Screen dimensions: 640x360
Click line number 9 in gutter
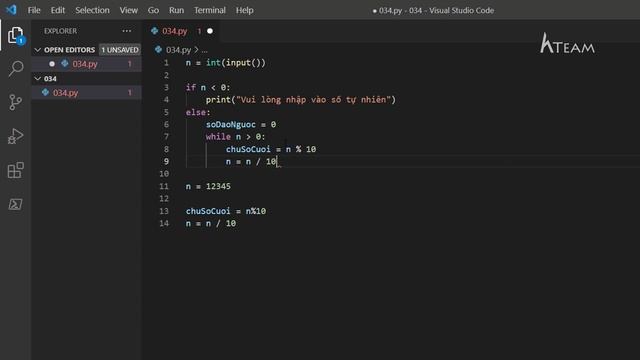166,161
